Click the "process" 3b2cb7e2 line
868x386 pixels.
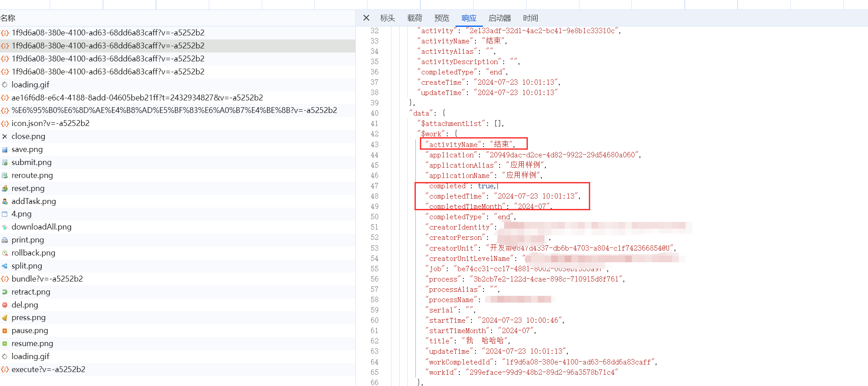[x=525, y=279]
